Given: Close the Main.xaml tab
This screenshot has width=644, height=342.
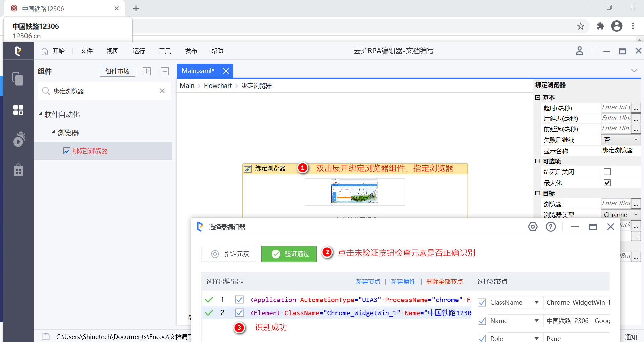Looking at the screenshot, I should point(226,71).
